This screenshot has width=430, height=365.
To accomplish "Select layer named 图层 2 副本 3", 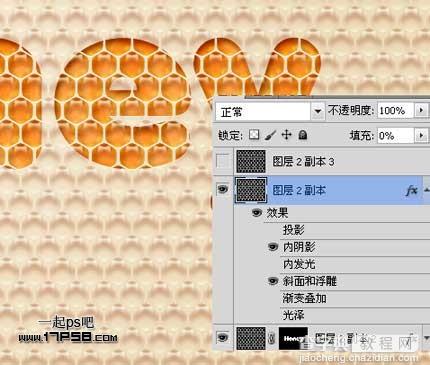I will (303, 162).
